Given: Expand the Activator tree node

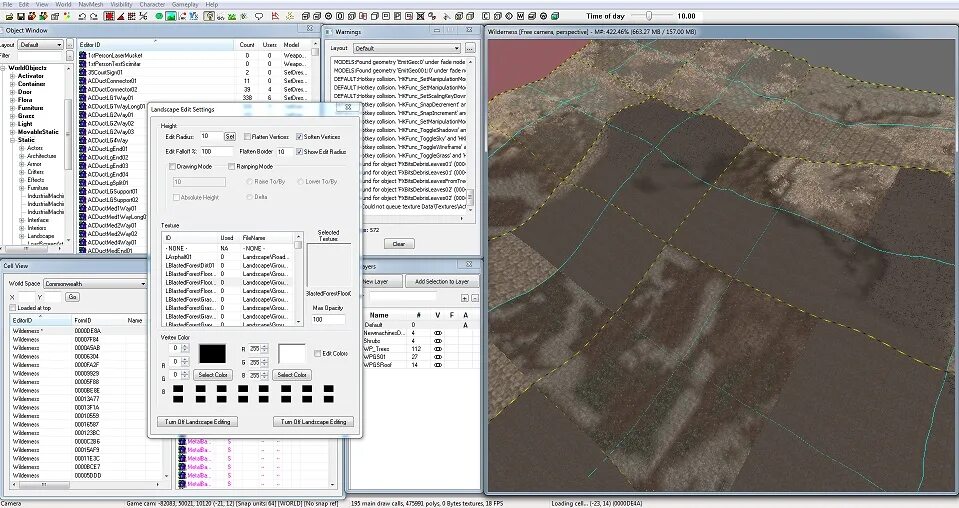Looking at the screenshot, I should (12, 76).
